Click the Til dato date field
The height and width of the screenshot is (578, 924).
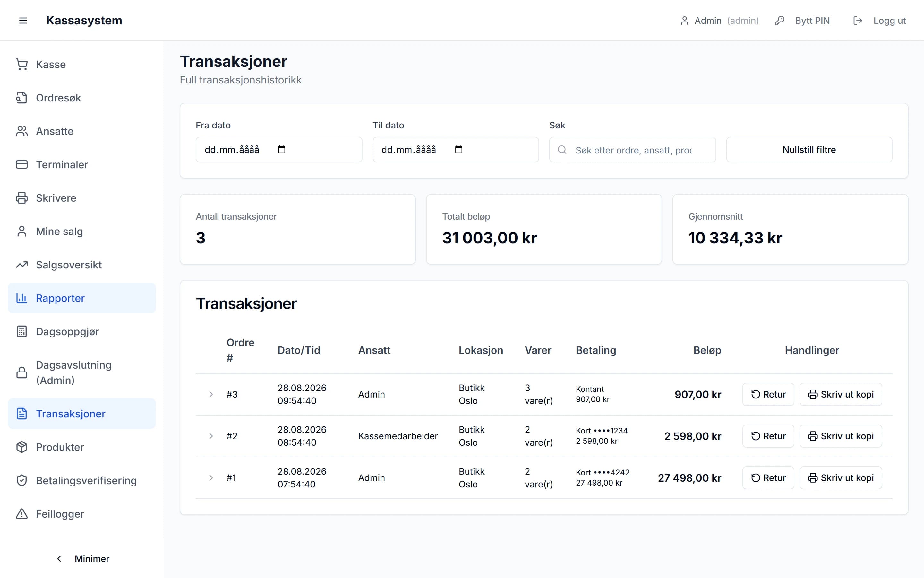(x=456, y=149)
